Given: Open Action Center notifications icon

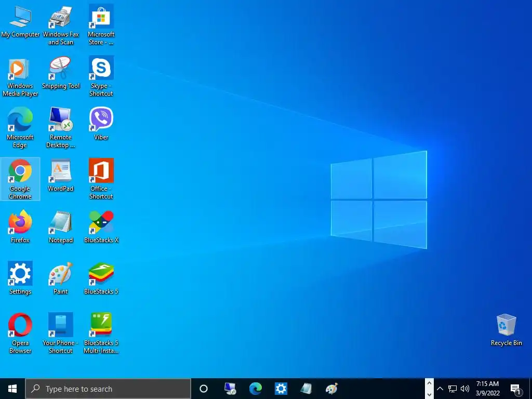Looking at the screenshot, I should 515,389.
